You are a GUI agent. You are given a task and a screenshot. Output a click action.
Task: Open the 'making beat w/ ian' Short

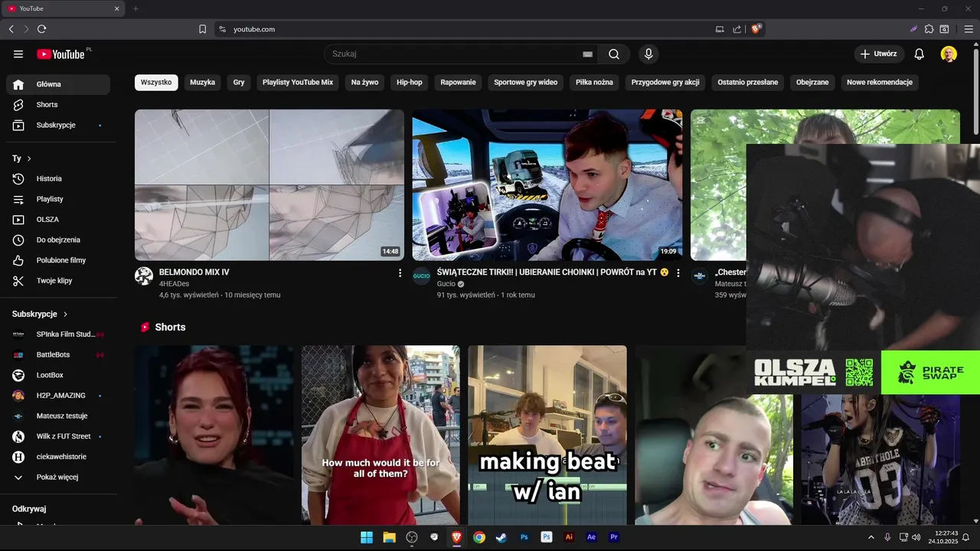pyautogui.click(x=547, y=435)
